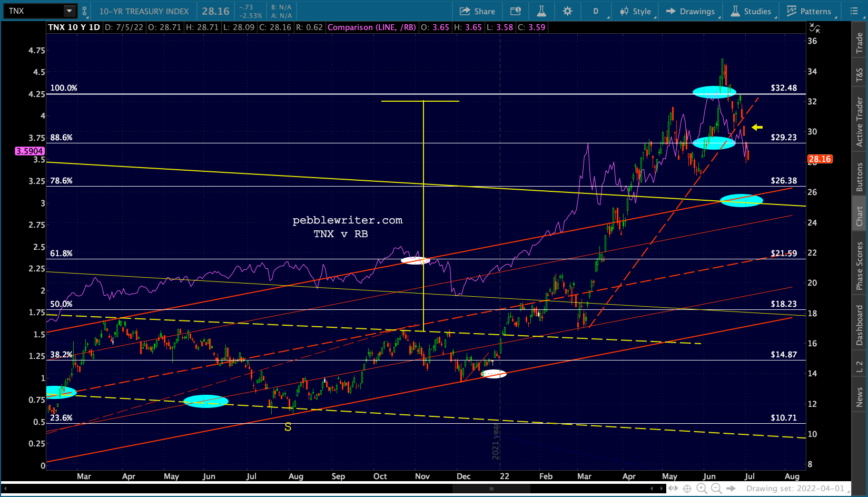
Task: Open the Style menu
Action: (x=636, y=11)
